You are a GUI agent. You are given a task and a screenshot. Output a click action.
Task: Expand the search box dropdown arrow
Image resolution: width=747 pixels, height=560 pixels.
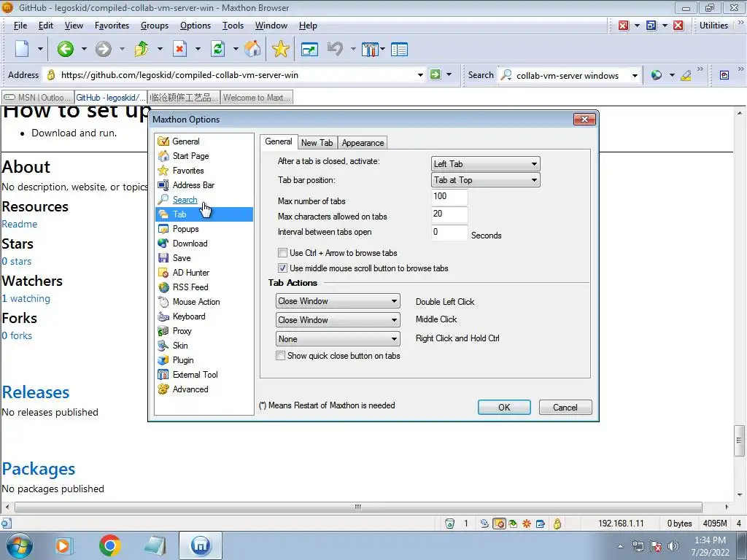tap(635, 75)
